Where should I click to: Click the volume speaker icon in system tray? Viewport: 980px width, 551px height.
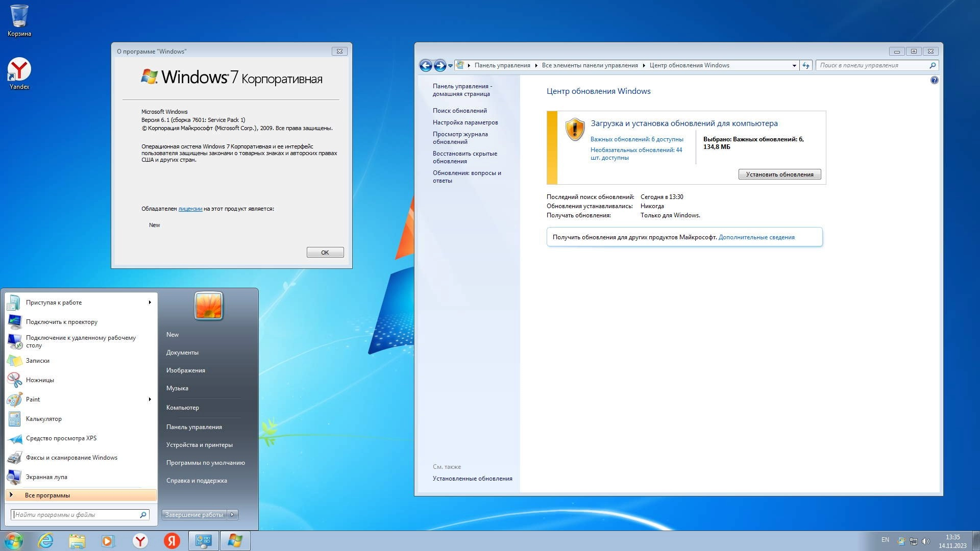coord(926,541)
